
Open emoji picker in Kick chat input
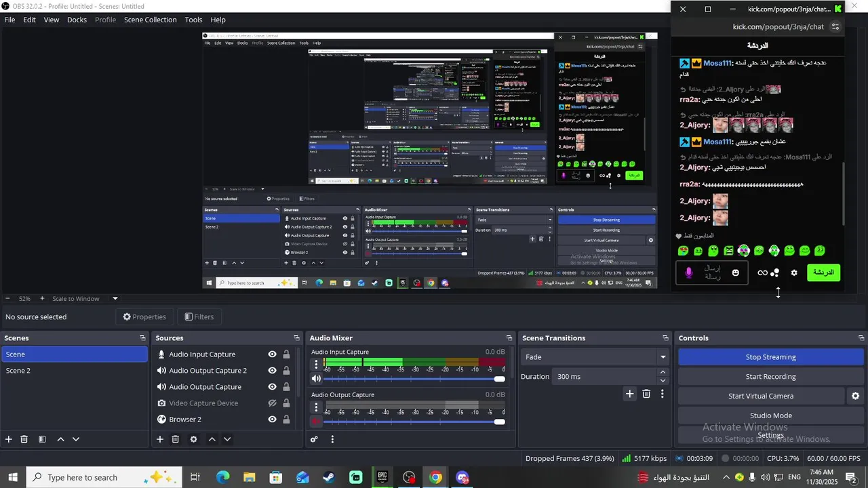[736, 272]
